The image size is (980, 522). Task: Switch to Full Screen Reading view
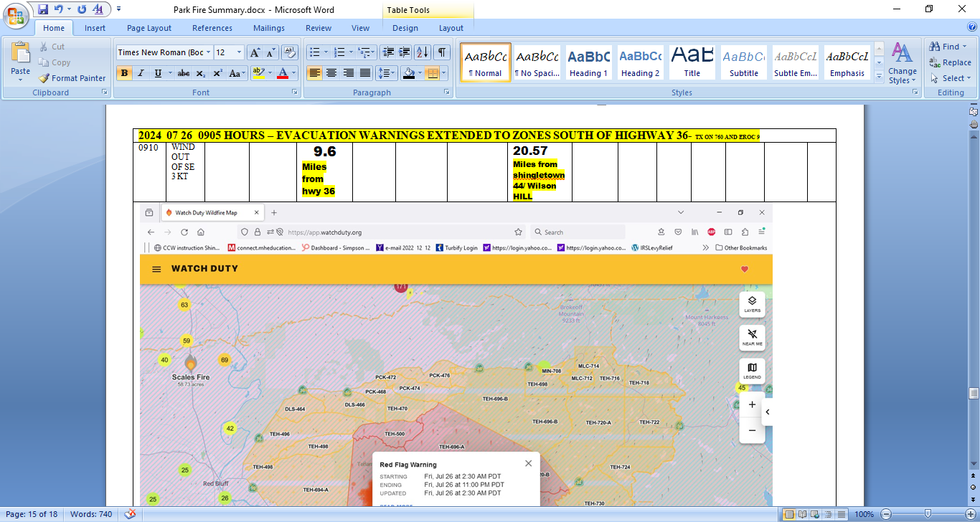801,514
